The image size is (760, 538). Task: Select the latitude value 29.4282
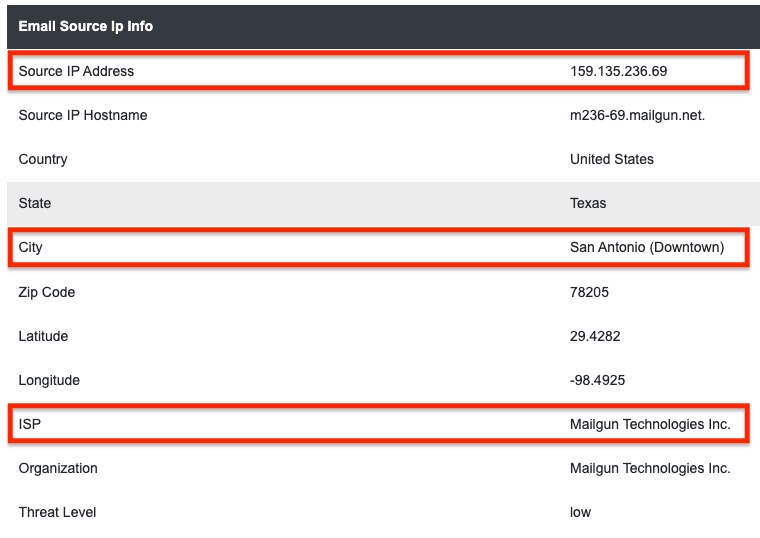[595, 336]
